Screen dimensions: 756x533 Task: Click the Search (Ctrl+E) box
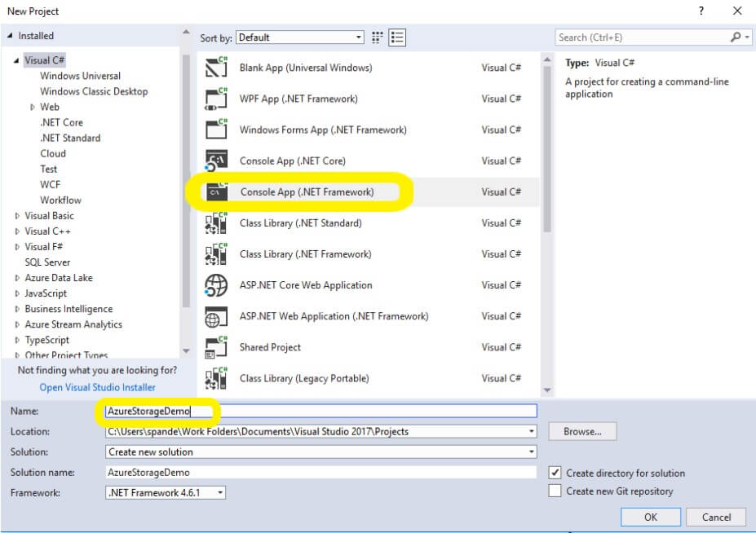pyautogui.click(x=643, y=37)
